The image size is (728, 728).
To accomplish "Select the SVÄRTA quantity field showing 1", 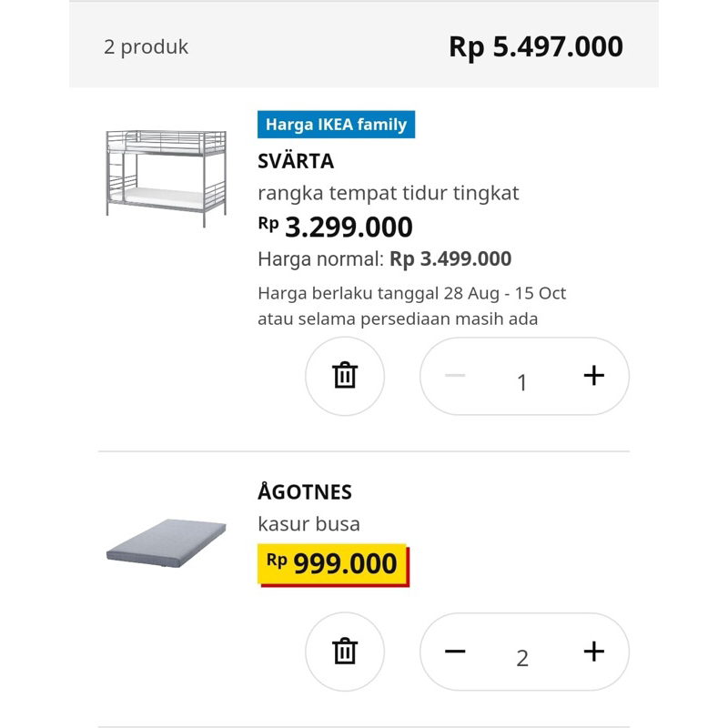I will pyautogui.click(x=521, y=382).
